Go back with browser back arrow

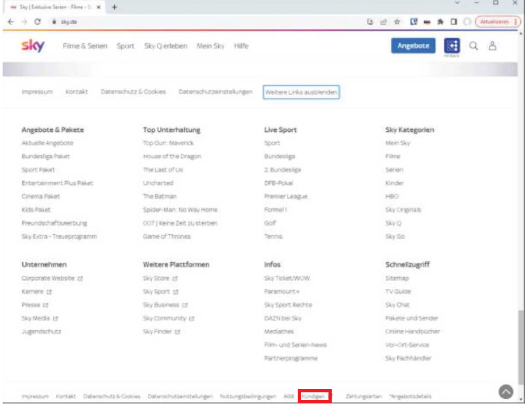click(x=11, y=22)
